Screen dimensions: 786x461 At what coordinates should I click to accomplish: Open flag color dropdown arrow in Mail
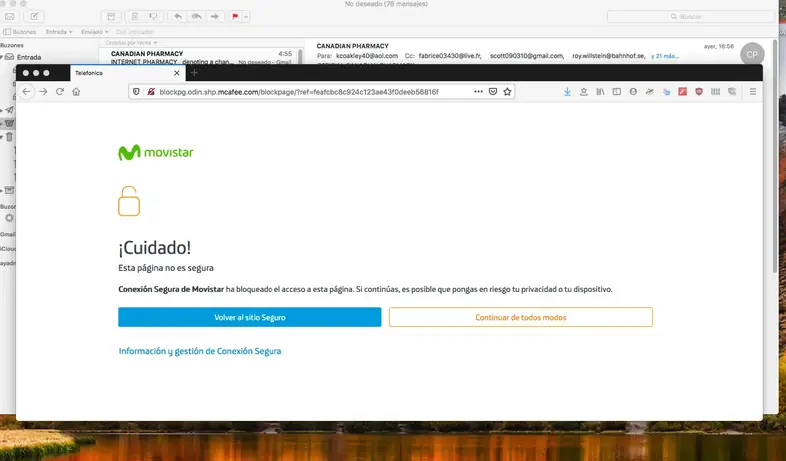coord(246,17)
